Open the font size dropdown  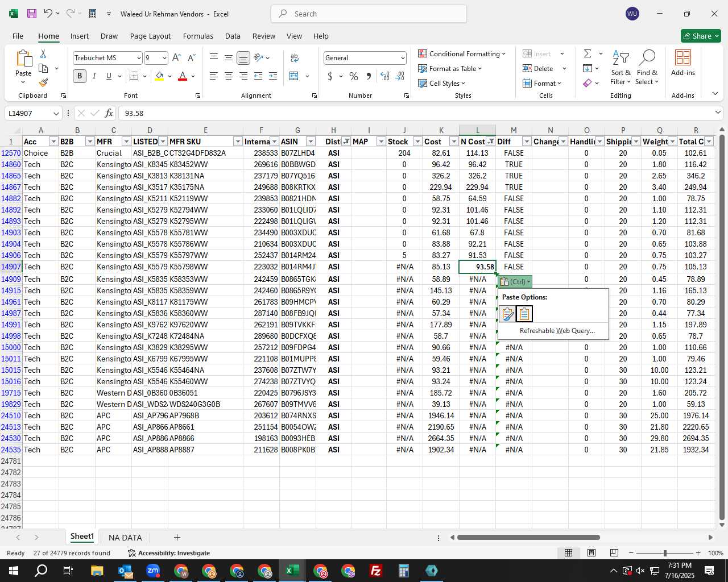164,58
